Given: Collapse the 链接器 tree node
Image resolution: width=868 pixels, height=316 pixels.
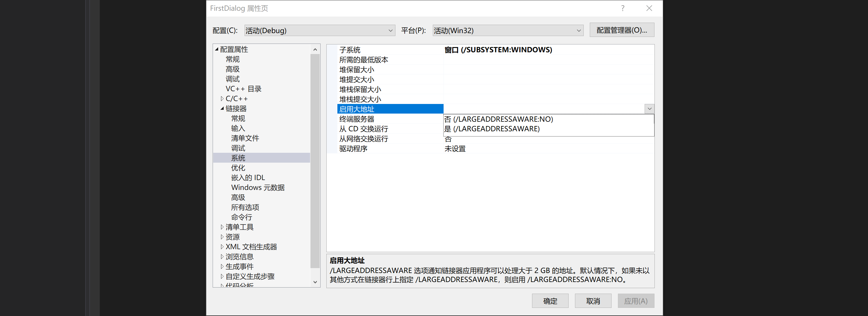Looking at the screenshot, I should pyautogui.click(x=222, y=109).
